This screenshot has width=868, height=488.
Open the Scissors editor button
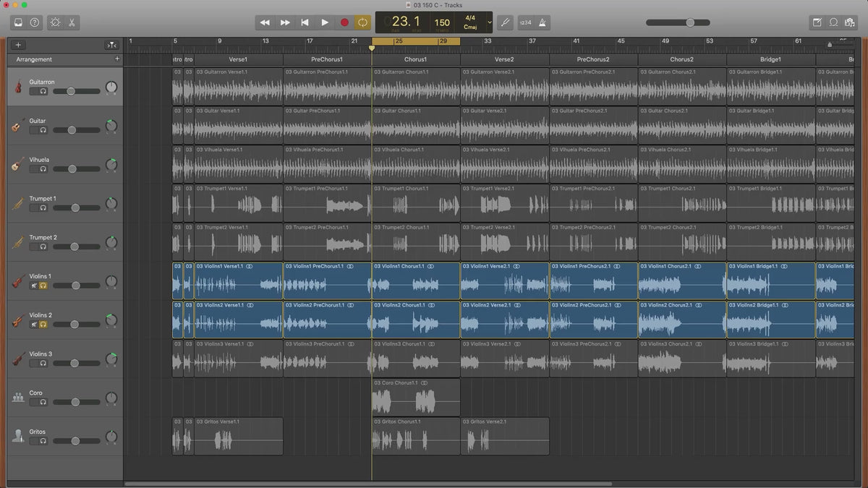click(72, 22)
